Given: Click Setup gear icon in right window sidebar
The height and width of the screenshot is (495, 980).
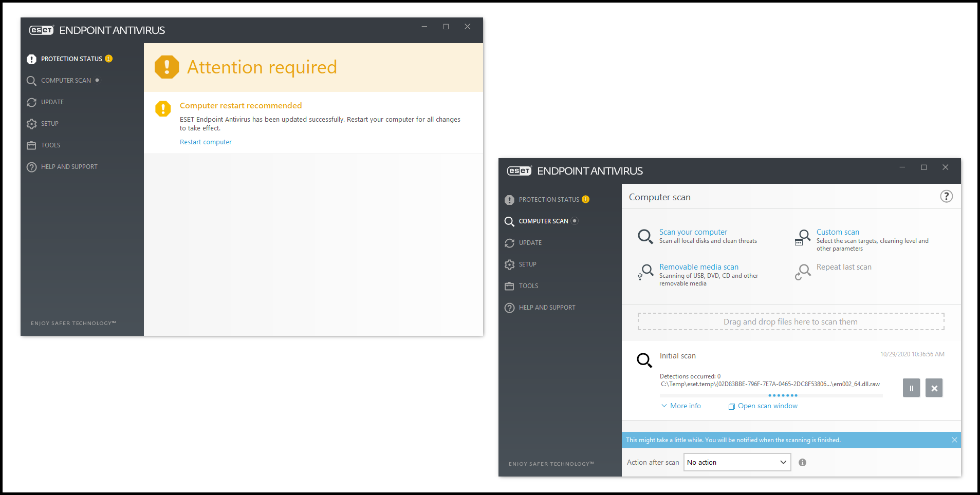Looking at the screenshot, I should click(x=509, y=264).
